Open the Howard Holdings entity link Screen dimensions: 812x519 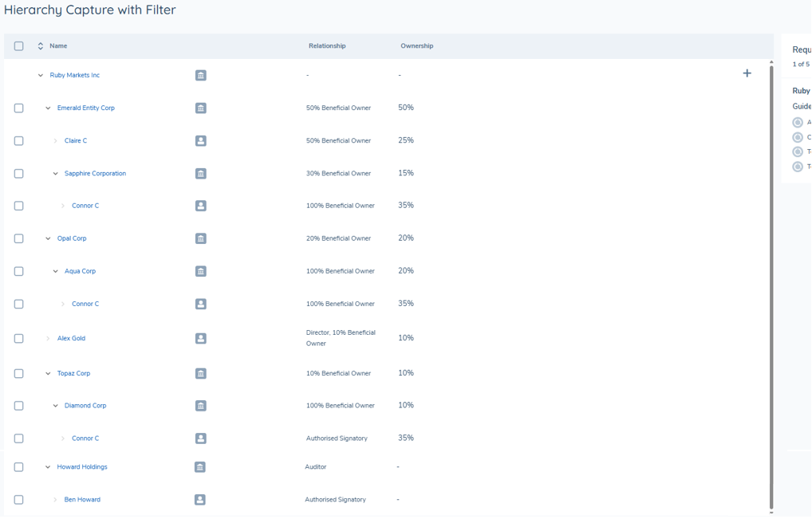pos(82,466)
